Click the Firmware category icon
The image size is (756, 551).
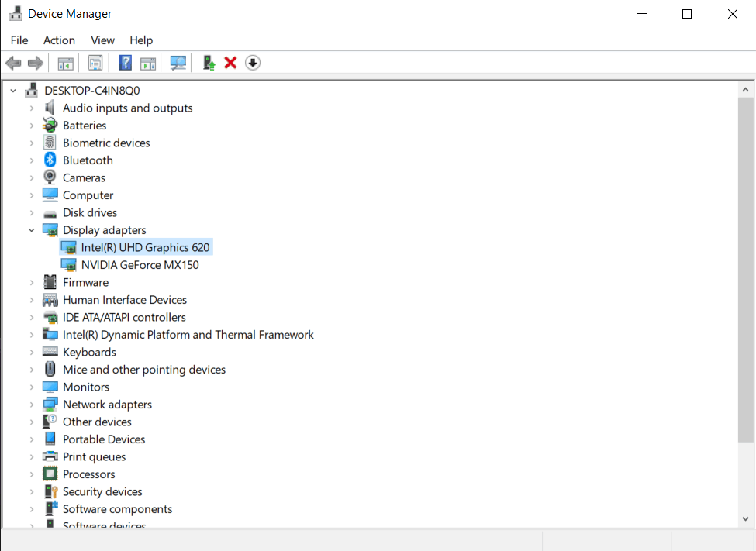[50, 282]
